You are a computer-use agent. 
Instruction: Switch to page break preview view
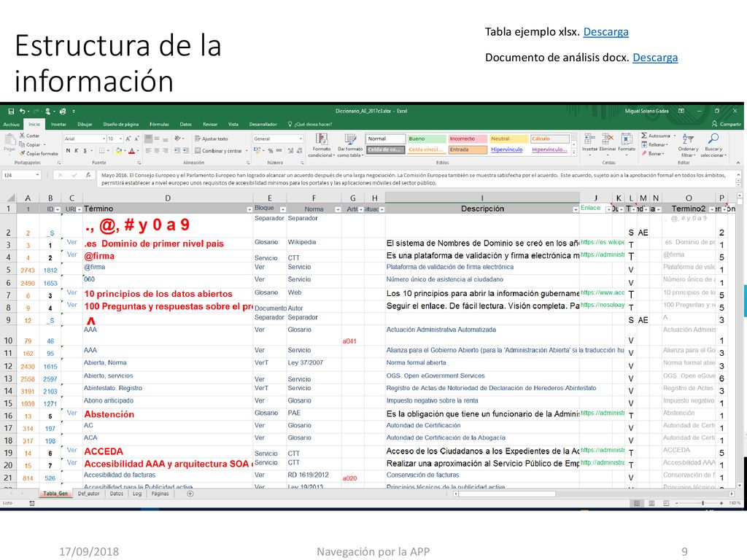[x=666, y=503]
